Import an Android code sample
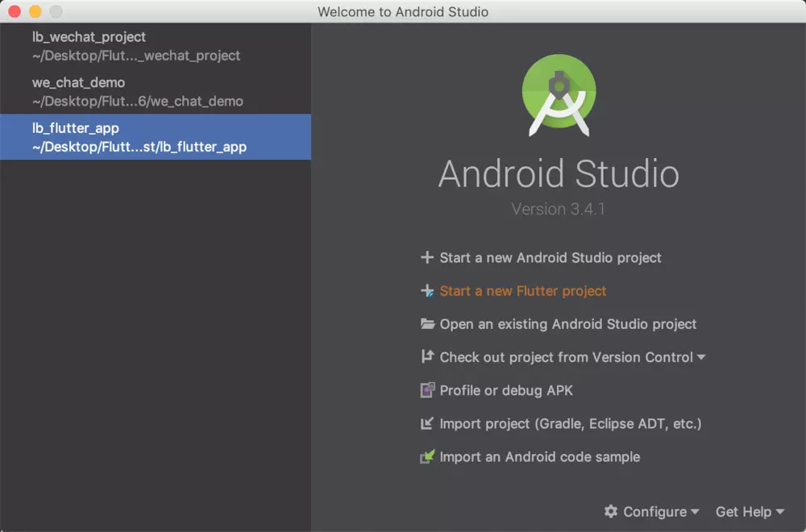This screenshot has width=806, height=532. (x=540, y=457)
